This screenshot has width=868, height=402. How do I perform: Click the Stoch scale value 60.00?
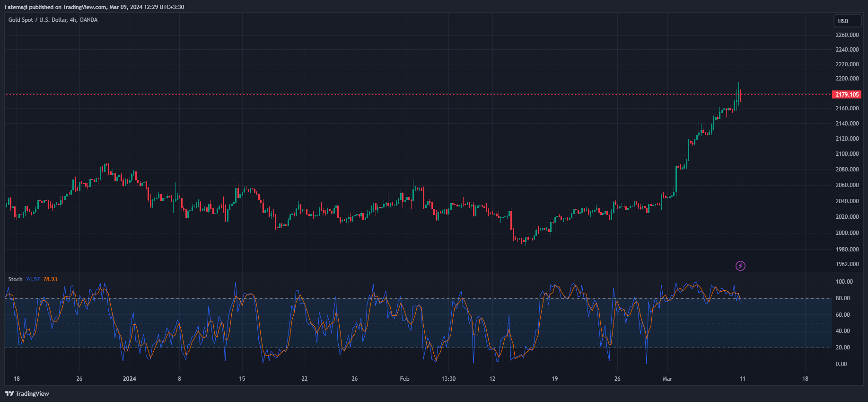coord(843,315)
